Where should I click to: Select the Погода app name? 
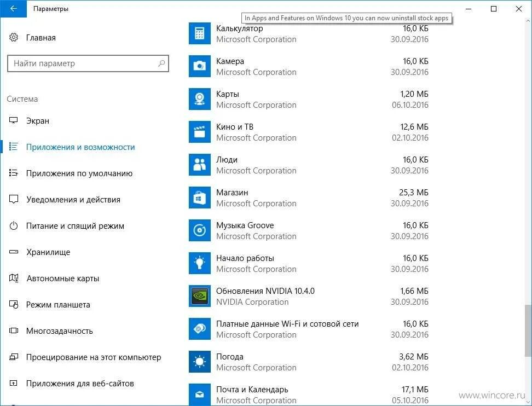click(x=230, y=357)
